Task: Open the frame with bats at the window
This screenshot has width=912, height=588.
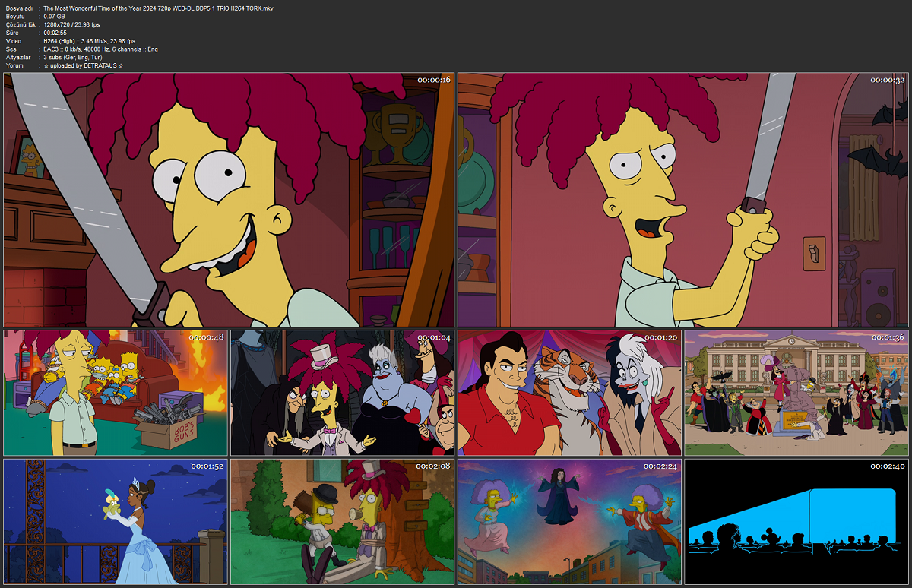Action: click(683, 200)
